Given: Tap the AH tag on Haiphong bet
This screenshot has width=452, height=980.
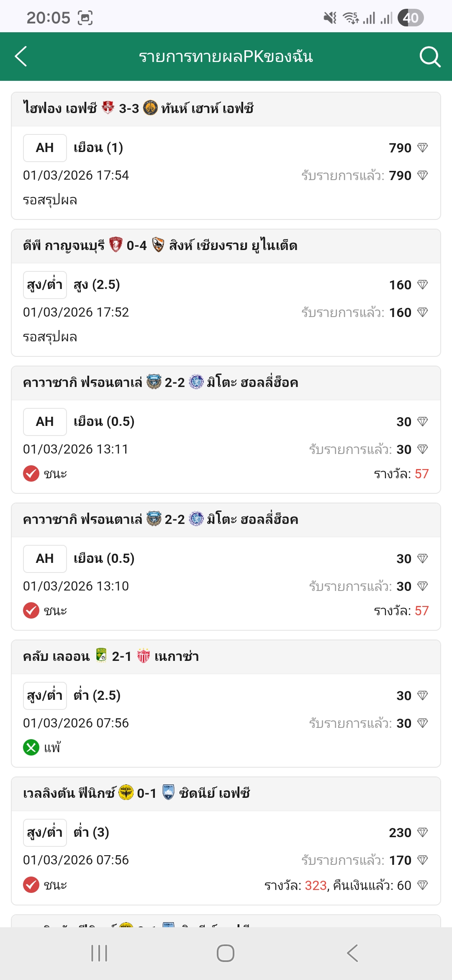Looking at the screenshot, I should pos(45,148).
